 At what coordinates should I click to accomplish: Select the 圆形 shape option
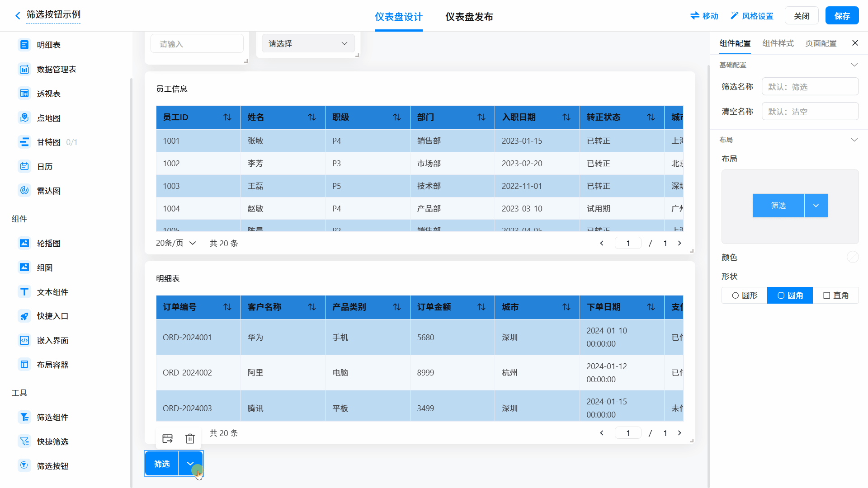[x=745, y=296]
